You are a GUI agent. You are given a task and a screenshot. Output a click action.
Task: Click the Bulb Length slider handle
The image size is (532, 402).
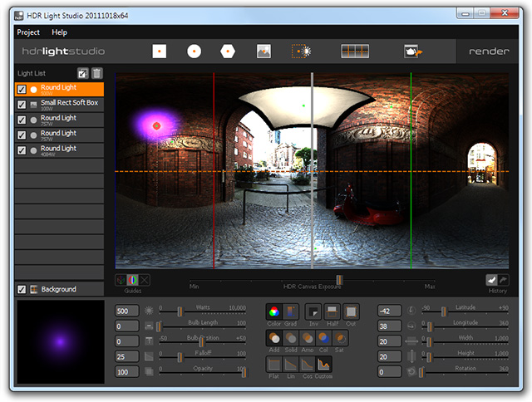tap(159, 326)
